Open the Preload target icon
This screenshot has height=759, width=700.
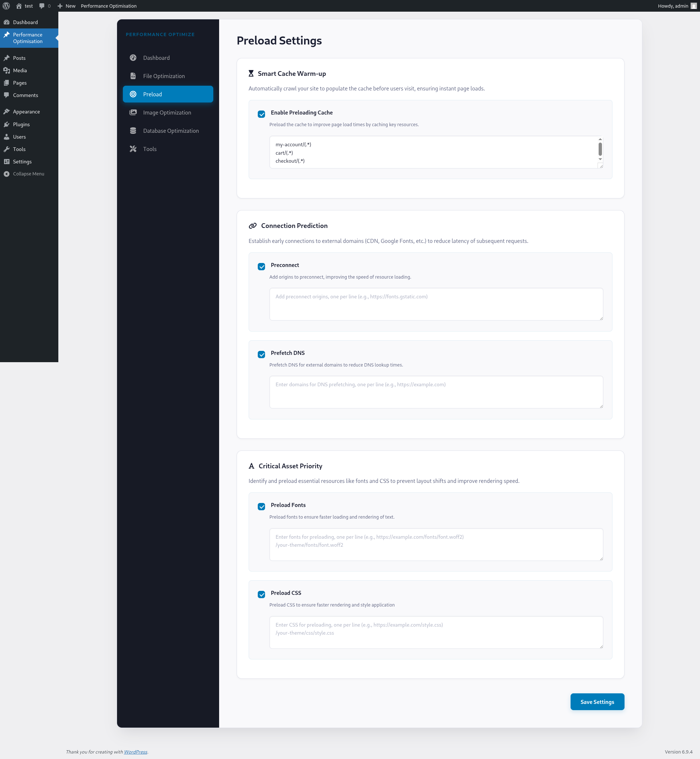[x=133, y=94]
